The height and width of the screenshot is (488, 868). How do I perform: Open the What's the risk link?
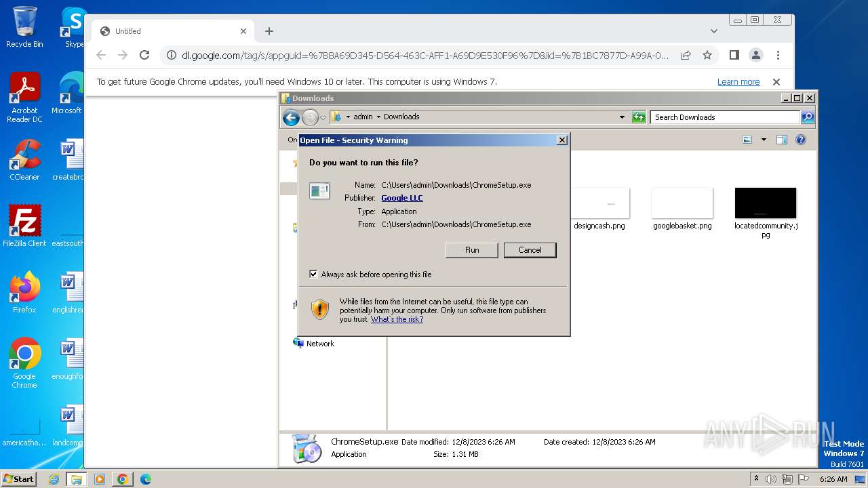tap(397, 319)
